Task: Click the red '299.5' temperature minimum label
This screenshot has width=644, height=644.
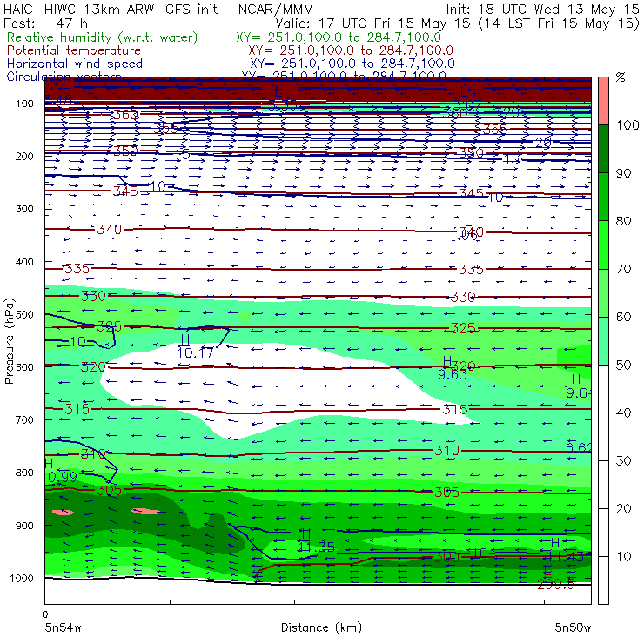Action: point(556,585)
